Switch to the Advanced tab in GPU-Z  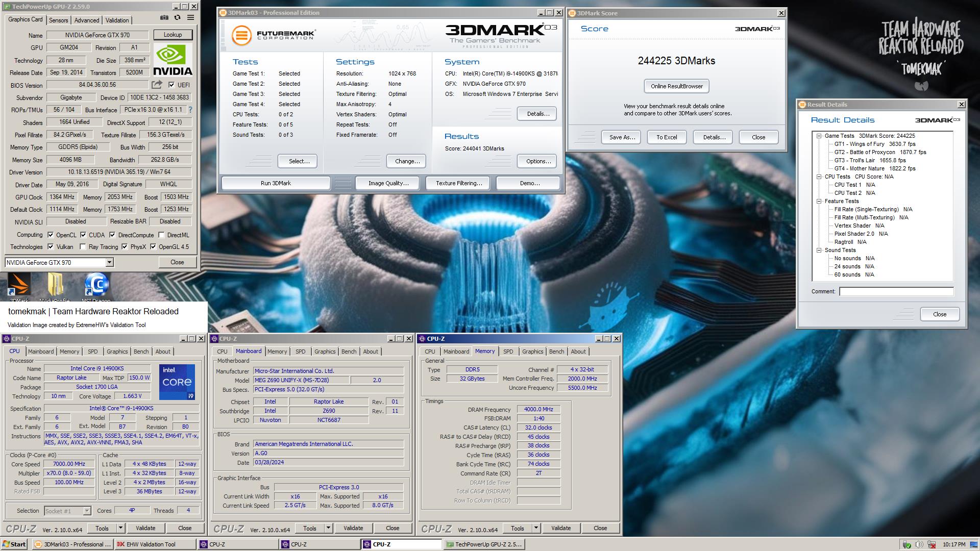(x=87, y=20)
